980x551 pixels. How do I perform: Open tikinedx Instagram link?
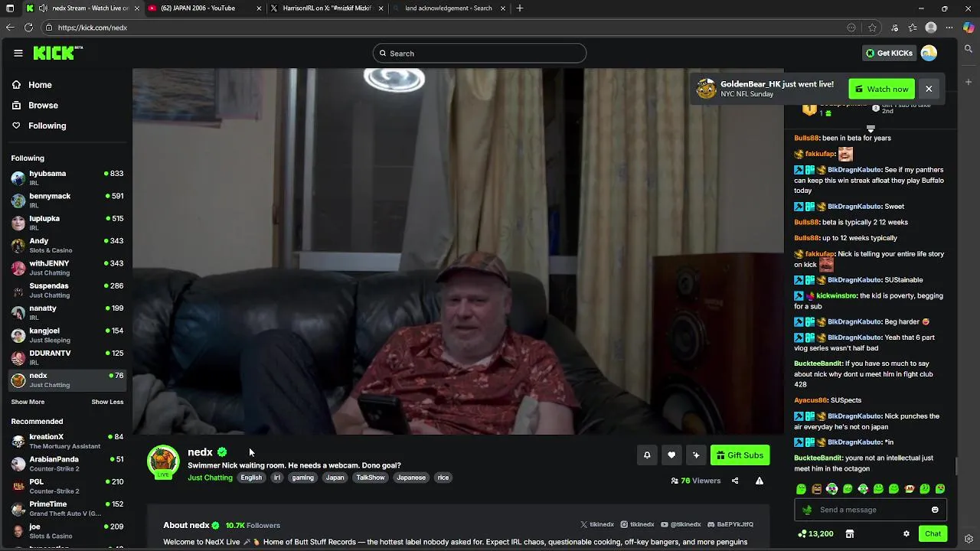pyautogui.click(x=637, y=525)
